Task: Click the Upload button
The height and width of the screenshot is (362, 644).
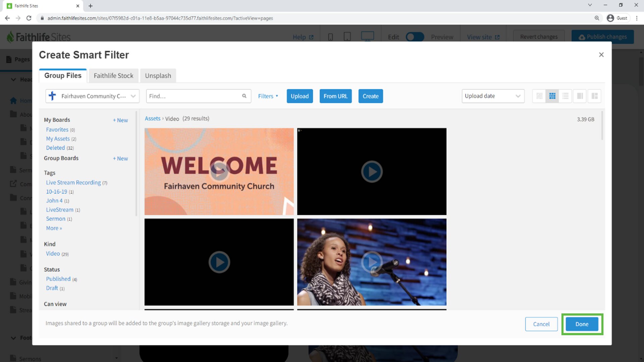Action: coord(300,96)
